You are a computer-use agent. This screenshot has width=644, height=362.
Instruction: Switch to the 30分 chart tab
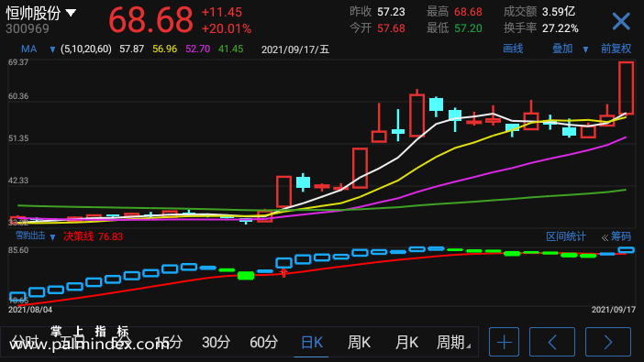pyautogui.click(x=216, y=342)
